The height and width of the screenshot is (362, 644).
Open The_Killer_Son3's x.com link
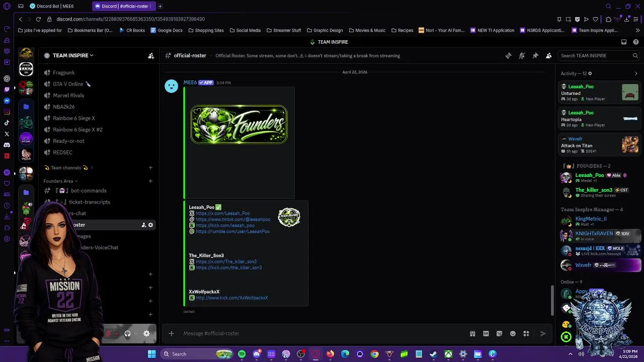pos(226,262)
